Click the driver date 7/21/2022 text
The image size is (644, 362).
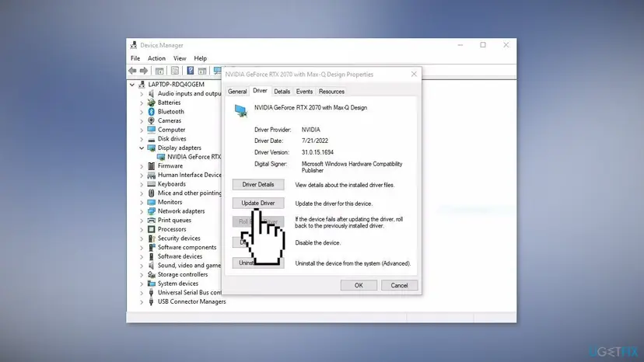(314, 141)
